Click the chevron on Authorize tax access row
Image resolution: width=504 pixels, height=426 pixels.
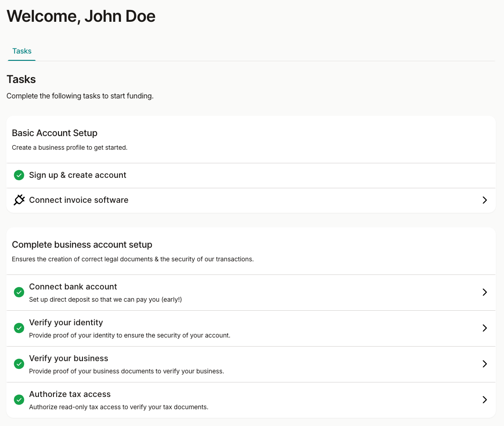(485, 400)
